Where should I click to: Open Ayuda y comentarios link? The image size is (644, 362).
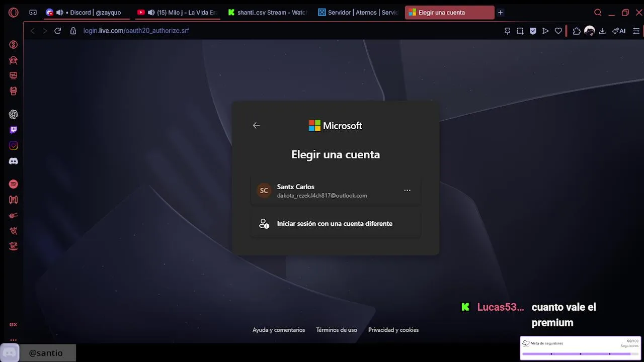point(279,330)
